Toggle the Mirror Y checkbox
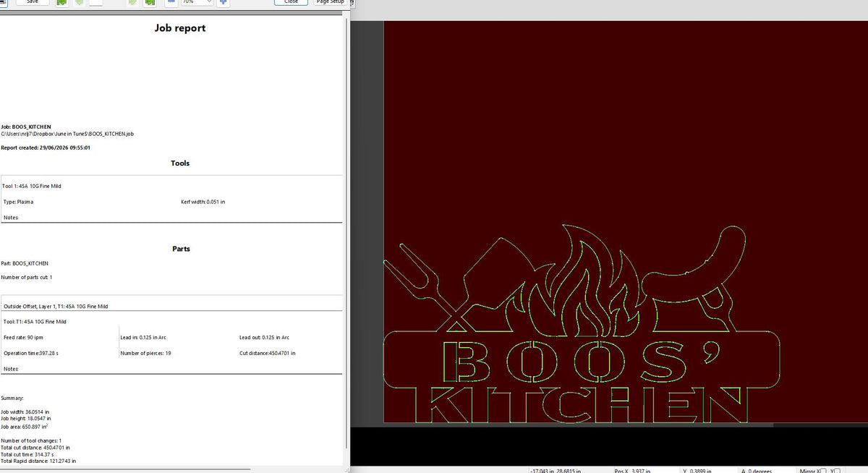 point(837,470)
